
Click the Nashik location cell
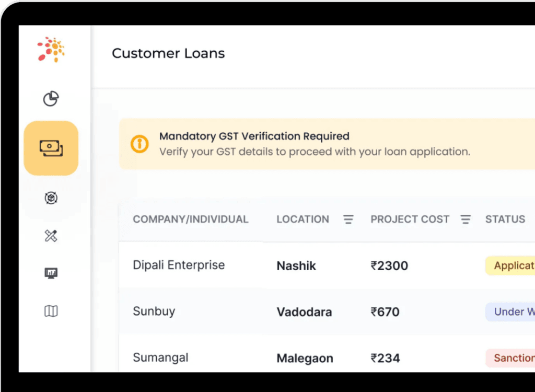[296, 266]
